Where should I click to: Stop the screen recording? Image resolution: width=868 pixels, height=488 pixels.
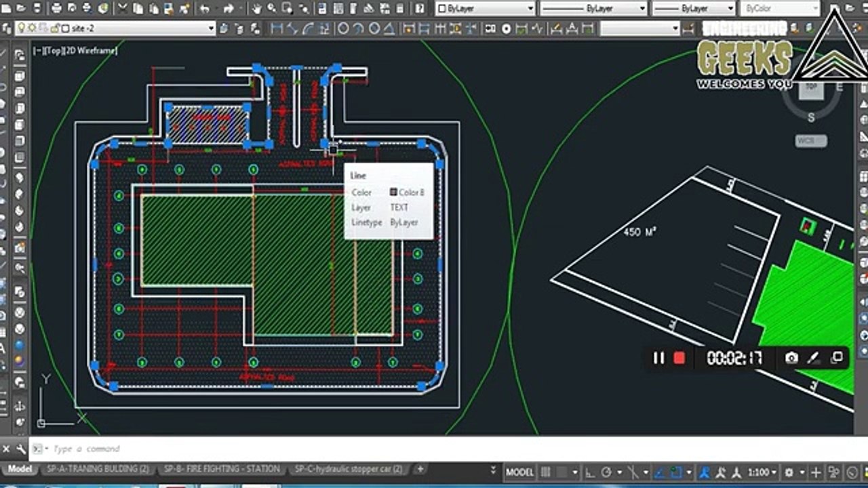[679, 358]
